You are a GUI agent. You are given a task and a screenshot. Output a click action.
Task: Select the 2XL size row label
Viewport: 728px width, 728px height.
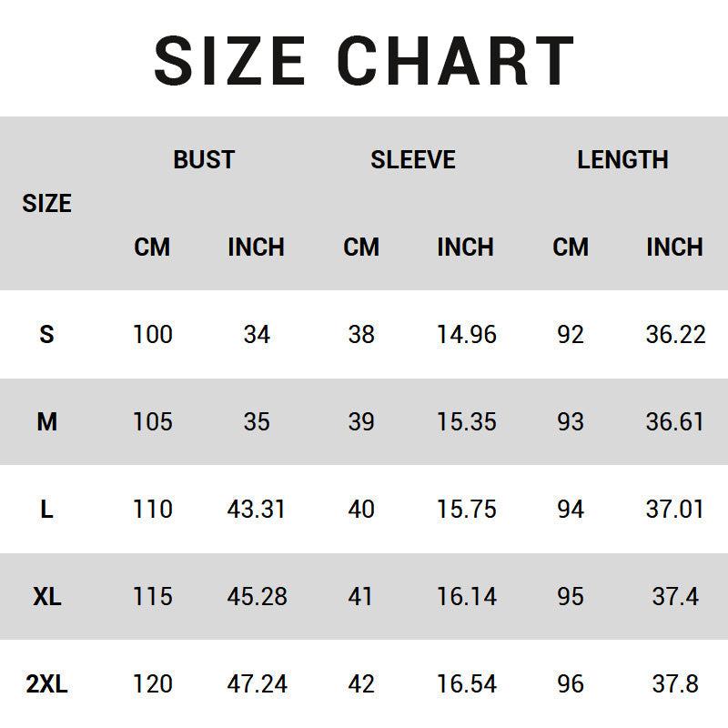[x=46, y=684]
